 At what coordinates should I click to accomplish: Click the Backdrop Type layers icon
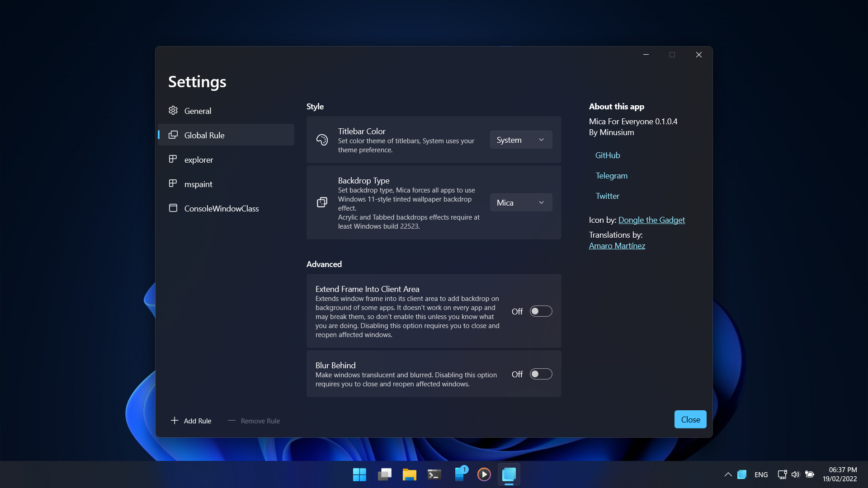322,202
